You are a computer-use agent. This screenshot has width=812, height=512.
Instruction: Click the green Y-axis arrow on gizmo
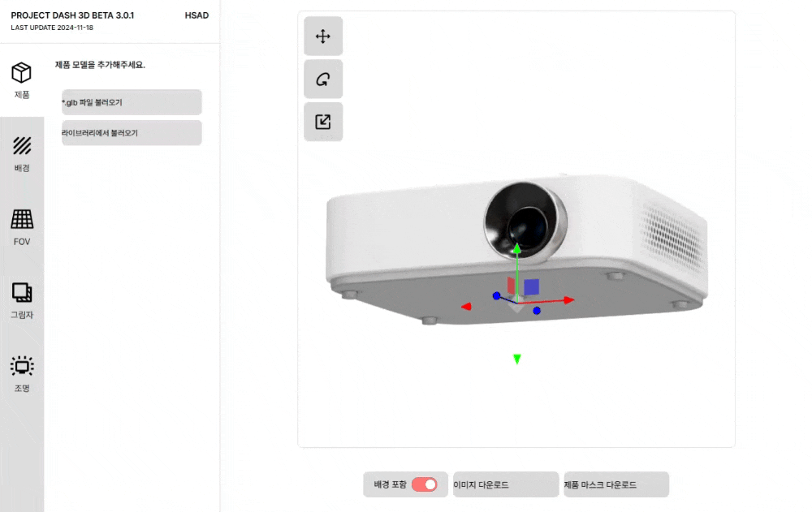point(516,248)
